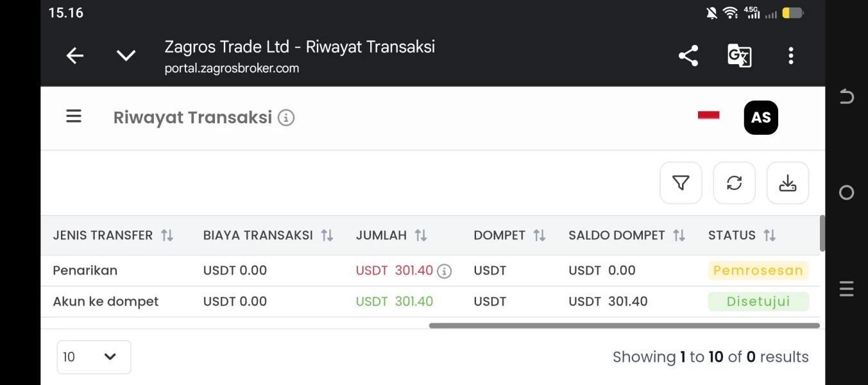This screenshot has width=868, height=385.
Task: Open the hamburger sidebar menu
Action: coord(74,117)
